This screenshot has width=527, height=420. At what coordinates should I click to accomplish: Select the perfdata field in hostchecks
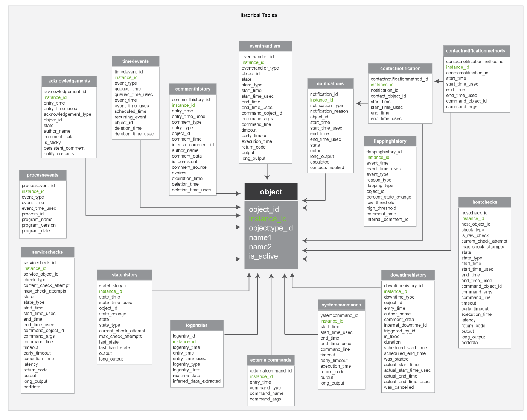click(x=469, y=343)
